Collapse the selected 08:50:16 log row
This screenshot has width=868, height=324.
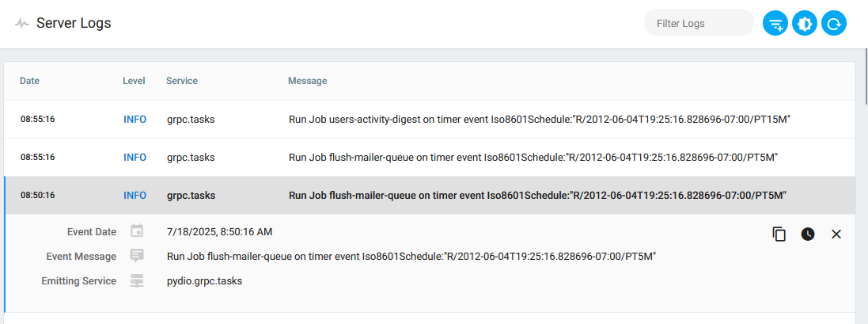(430, 196)
